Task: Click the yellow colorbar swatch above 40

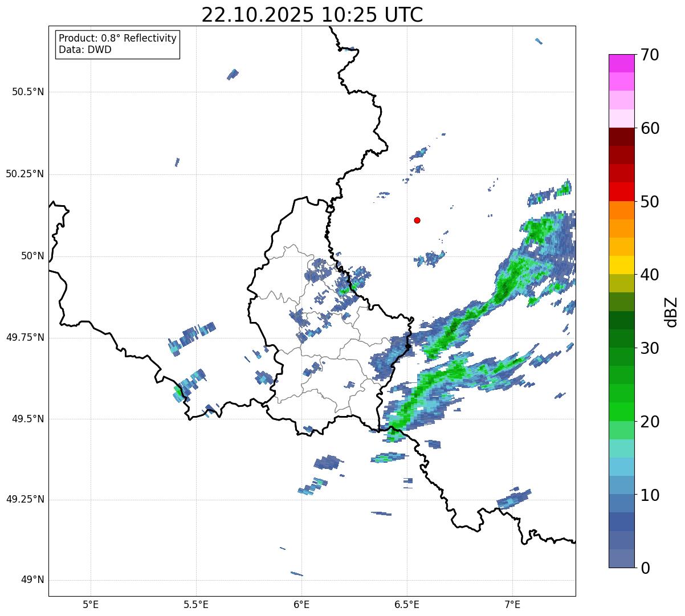Action: coord(622,265)
